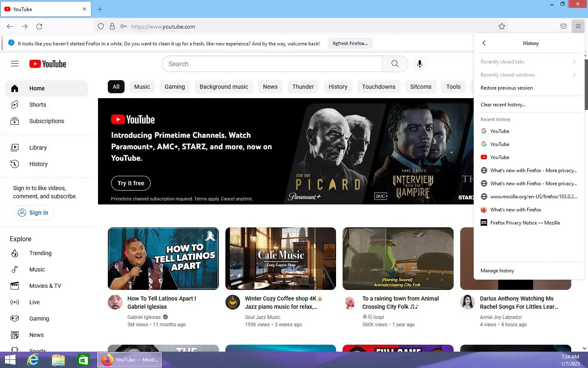Viewport: 588px width, 368px height.
Task: Select the Sitcoms filter chip
Action: click(x=421, y=87)
